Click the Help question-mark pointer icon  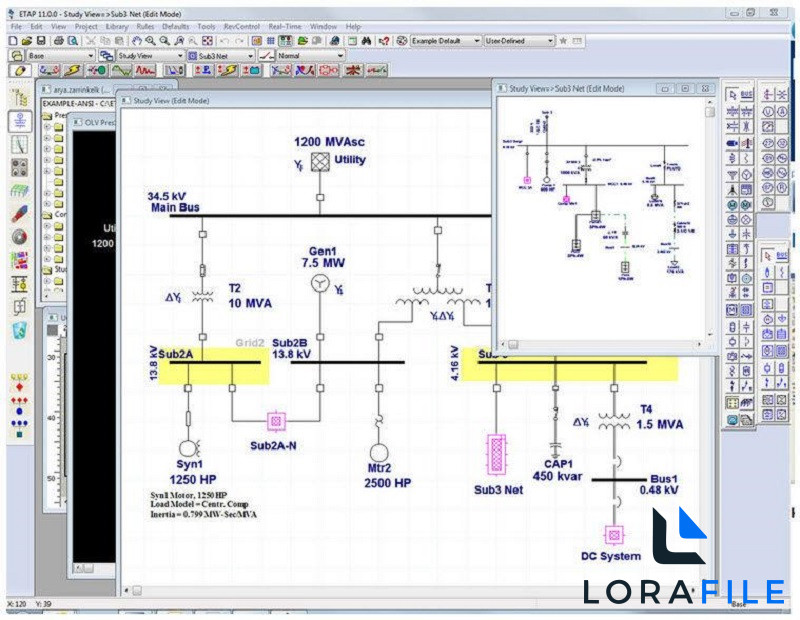pyautogui.click(x=384, y=40)
